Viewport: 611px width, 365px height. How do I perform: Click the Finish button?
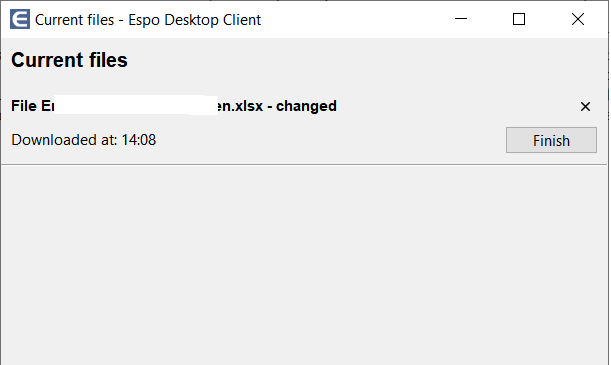coord(551,140)
